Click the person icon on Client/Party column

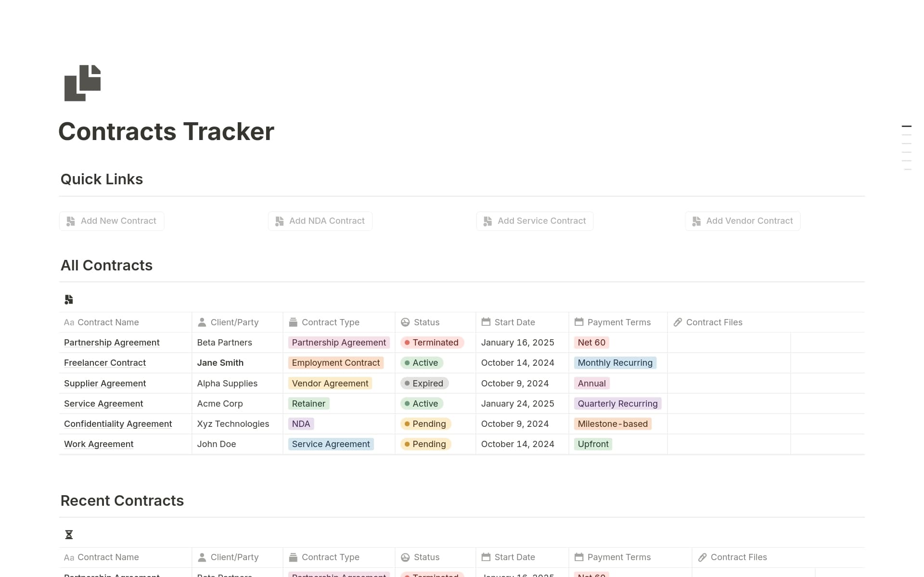tap(202, 322)
